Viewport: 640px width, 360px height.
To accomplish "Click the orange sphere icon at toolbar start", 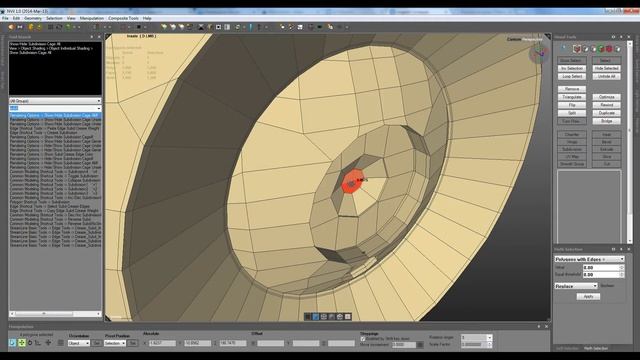I will pyautogui.click(x=11, y=27).
